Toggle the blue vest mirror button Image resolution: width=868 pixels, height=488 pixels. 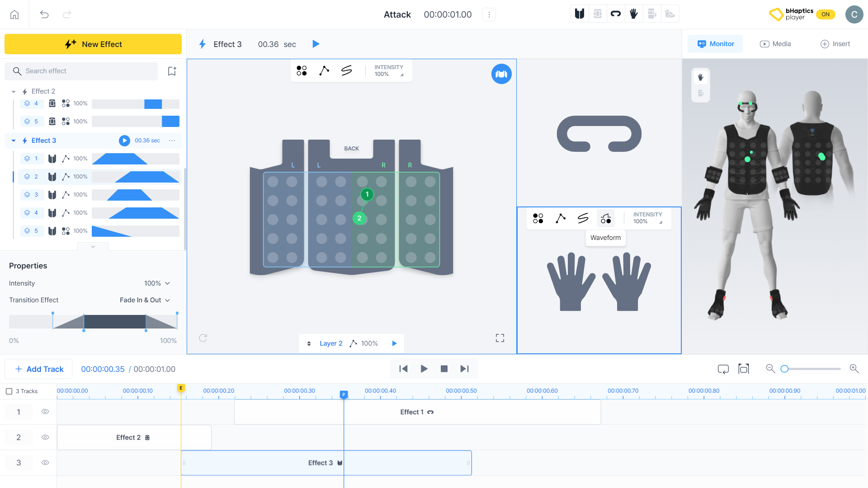(x=501, y=74)
